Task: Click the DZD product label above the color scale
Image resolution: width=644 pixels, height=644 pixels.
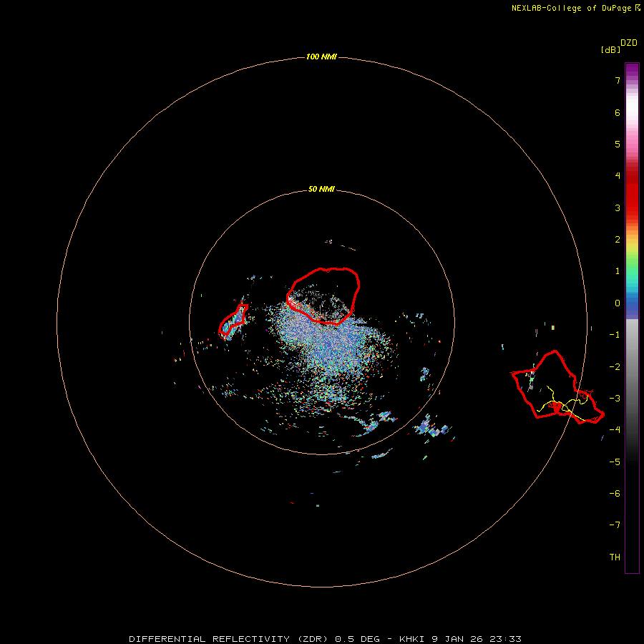Action: (x=629, y=43)
